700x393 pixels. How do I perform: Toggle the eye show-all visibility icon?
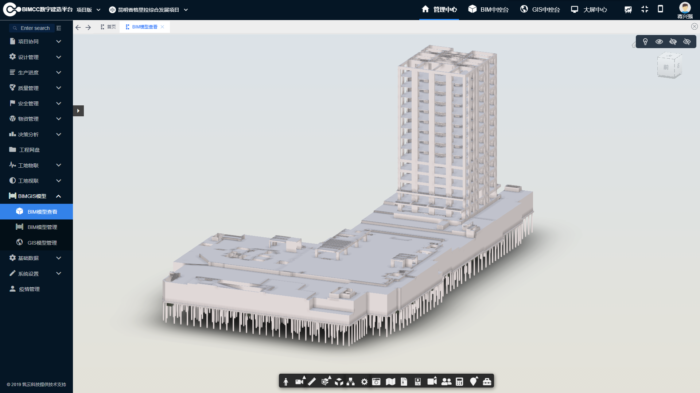659,42
